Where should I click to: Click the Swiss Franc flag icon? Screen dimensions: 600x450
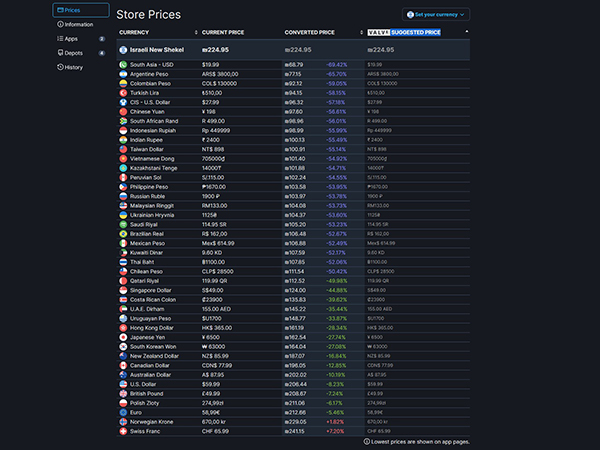123,431
